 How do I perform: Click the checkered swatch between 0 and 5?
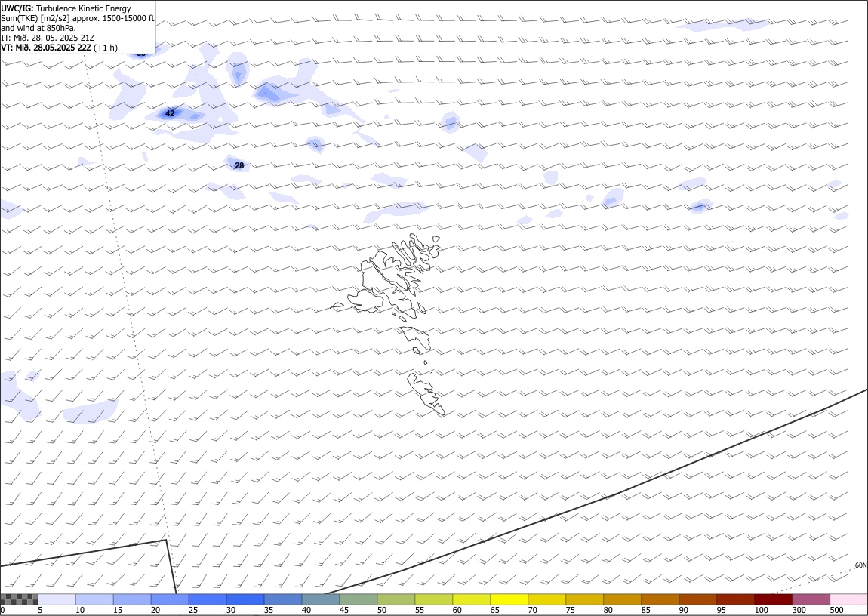[20, 599]
